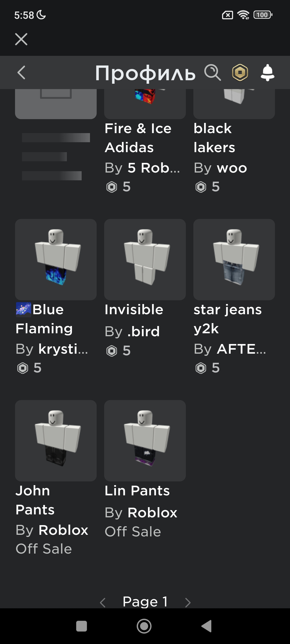Screen dimensions: 290x644
Task: Open creator woo's profile link
Action: (x=232, y=168)
